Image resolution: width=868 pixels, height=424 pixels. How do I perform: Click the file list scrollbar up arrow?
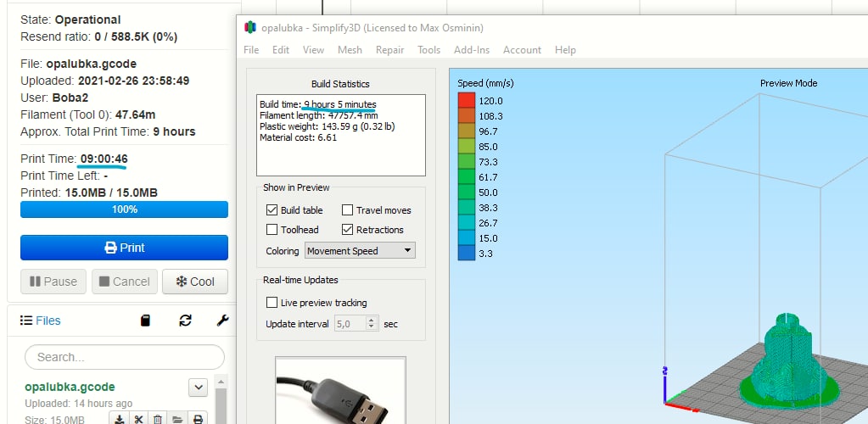click(x=221, y=382)
